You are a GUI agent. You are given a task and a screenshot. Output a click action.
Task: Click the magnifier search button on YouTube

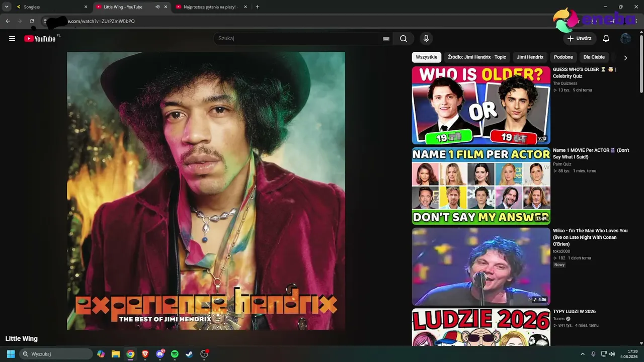click(x=404, y=39)
